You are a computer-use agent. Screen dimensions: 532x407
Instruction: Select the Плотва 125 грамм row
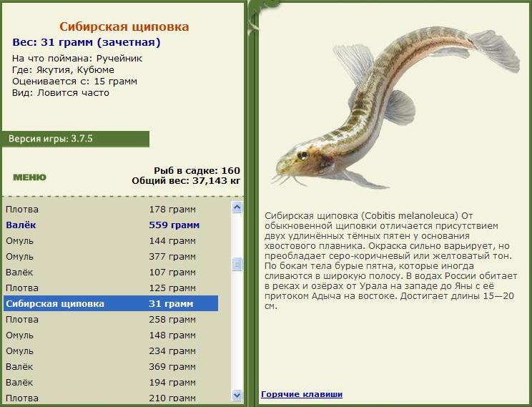(x=111, y=288)
